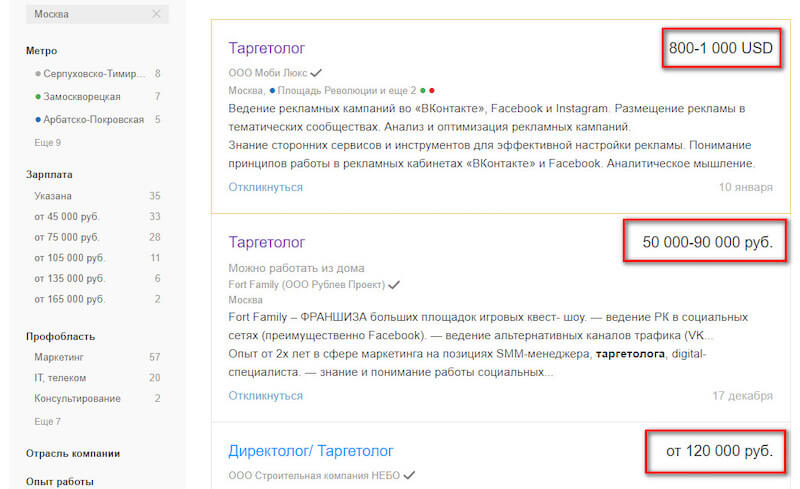The height and width of the screenshot is (489, 800).
Task: Filter by Указана salary option
Action: click(53, 196)
